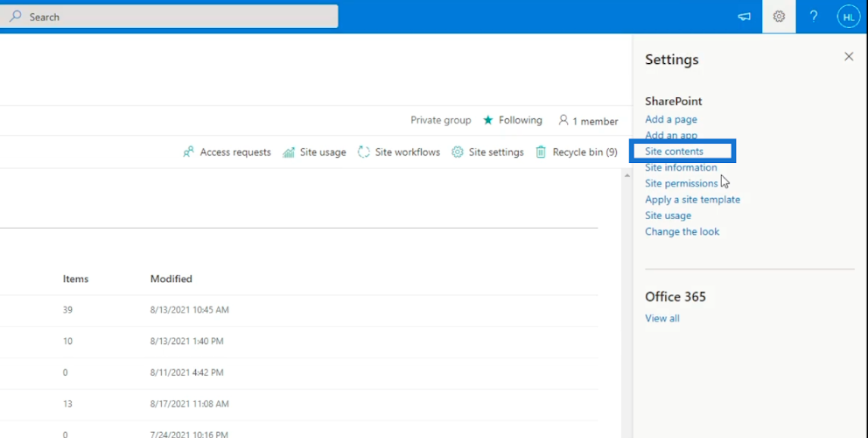This screenshot has height=438, width=868.
Task: Click the item count 10
Action: point(67,342)
